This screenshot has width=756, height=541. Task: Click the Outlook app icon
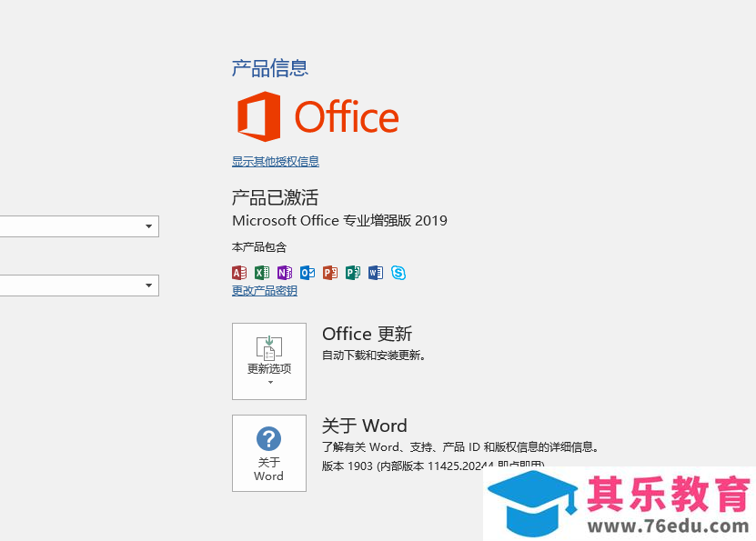point(307,273)
